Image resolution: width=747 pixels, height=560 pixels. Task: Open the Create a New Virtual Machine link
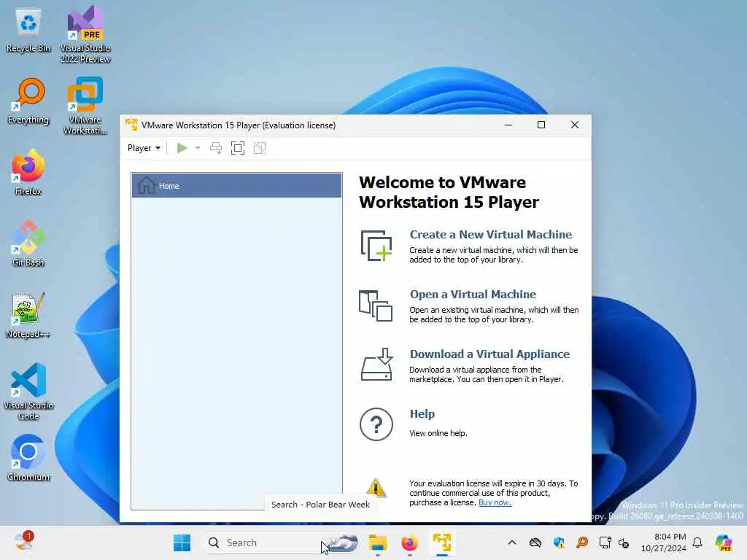(x=491, y=234)
